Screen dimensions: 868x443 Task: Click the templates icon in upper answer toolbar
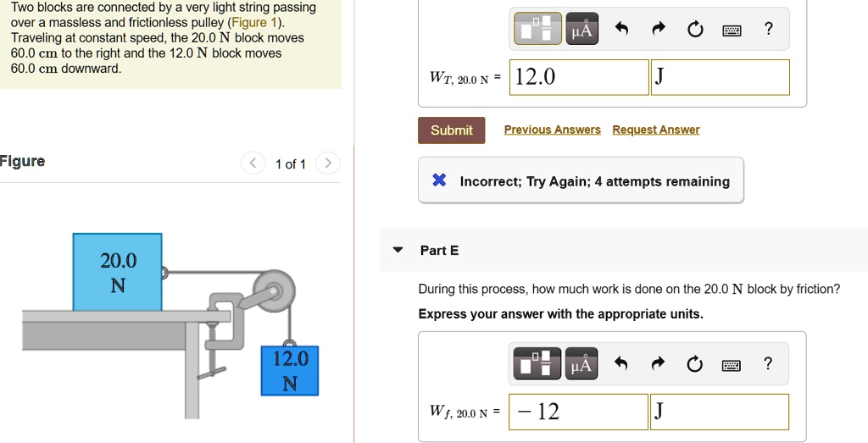tap(538, 30)
